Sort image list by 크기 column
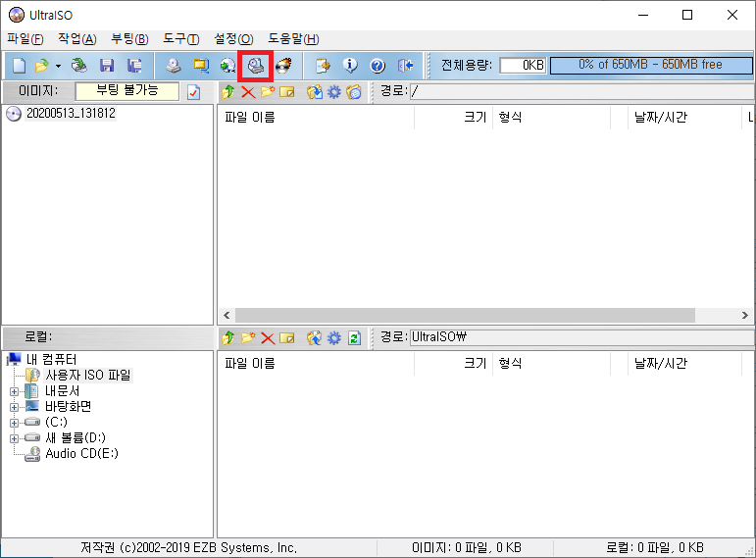The image size is (756, 558). click(453, 118)
